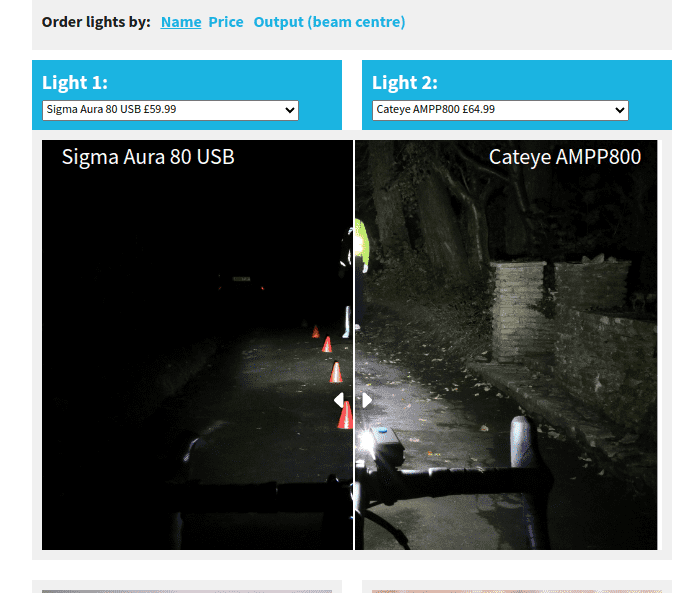This screenshot has height=593, width=694.
Task: Click the Light 1 panel heading
Action: pos(75,82)
